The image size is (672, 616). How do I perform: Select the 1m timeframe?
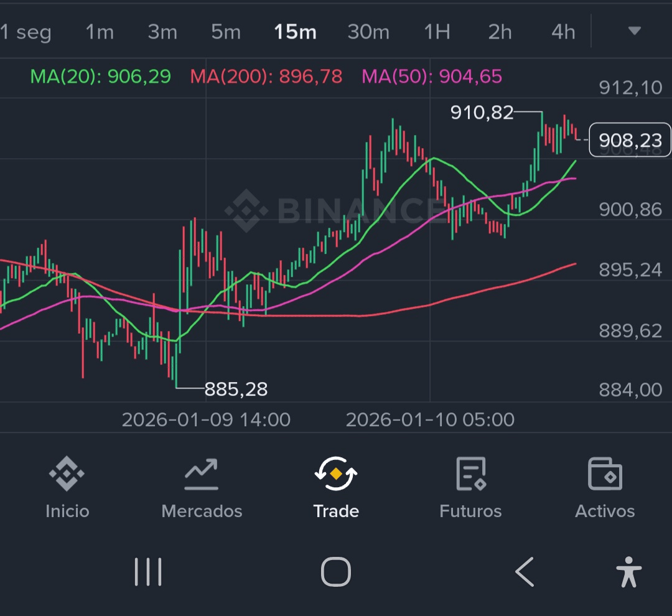100,32
